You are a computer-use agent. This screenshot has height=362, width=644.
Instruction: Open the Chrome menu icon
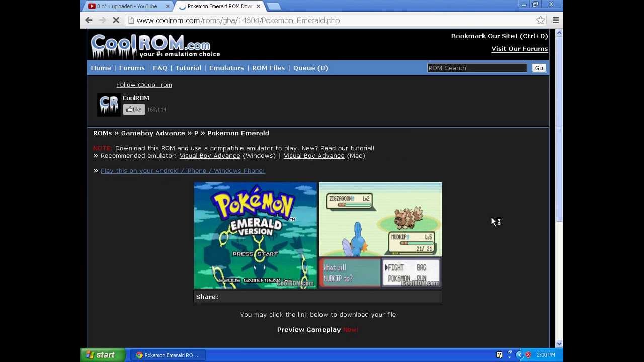pos(556,20)
